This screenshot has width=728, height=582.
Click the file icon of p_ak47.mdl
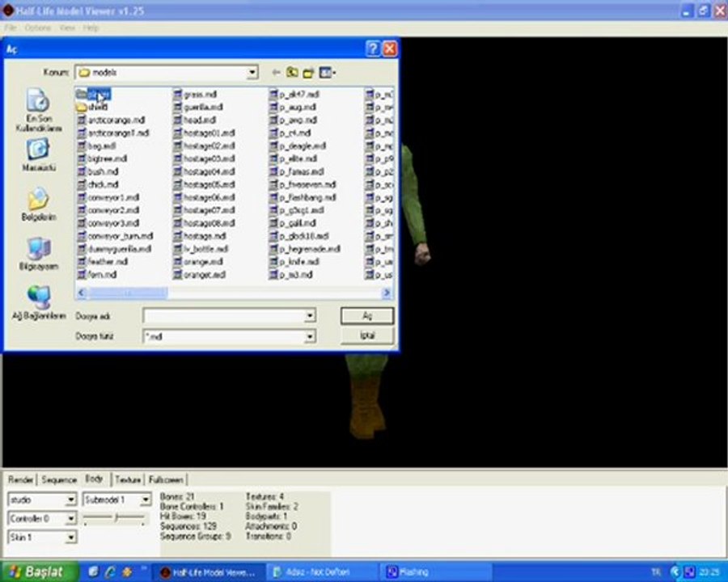pyautogui.click(x=273, y=95)
